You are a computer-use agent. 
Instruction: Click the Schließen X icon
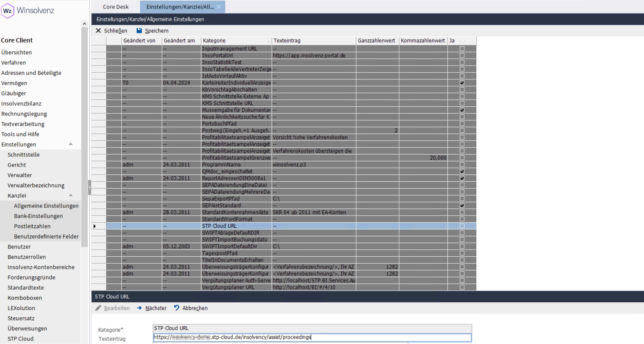tap(98, 31)
